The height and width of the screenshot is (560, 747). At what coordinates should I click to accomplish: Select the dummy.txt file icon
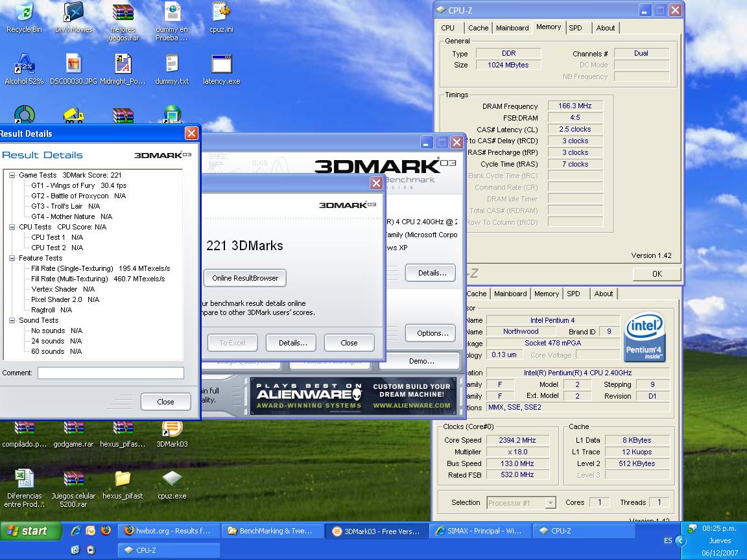pyautogui.click(x=172, y=69)
